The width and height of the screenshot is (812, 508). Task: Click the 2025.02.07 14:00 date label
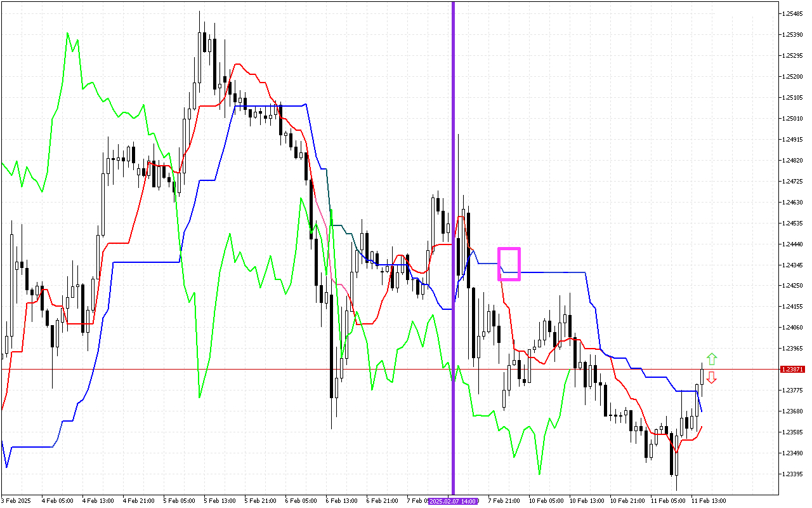(452, 501)
